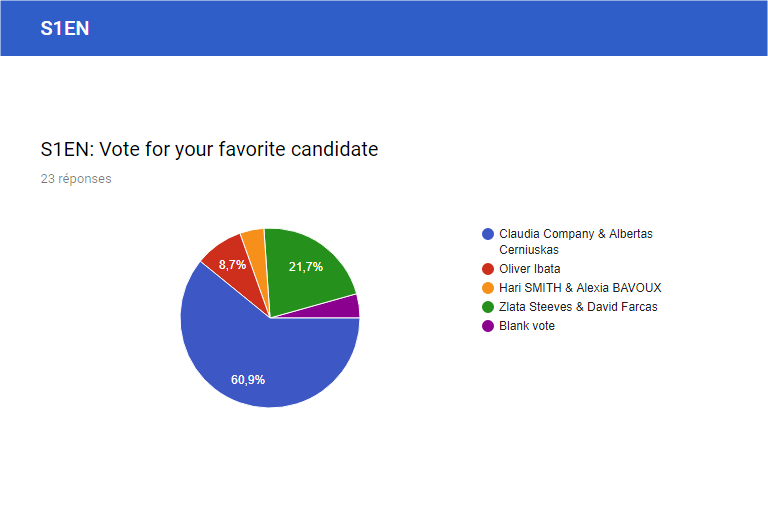The image size is (768, 522).
Task: Click the S1EN header title
Action: click(x=65, y=28)
